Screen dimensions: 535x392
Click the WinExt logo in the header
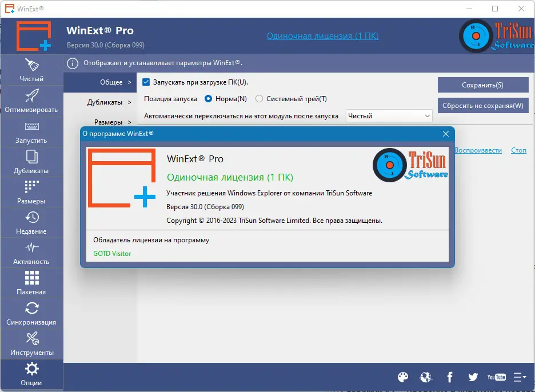(x=34, y=36)
